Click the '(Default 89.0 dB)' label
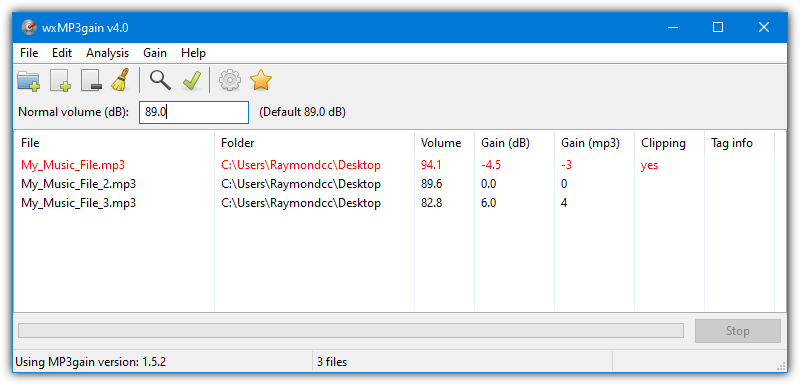The width and height of the screenshot is (800, 384). (302, 112)
